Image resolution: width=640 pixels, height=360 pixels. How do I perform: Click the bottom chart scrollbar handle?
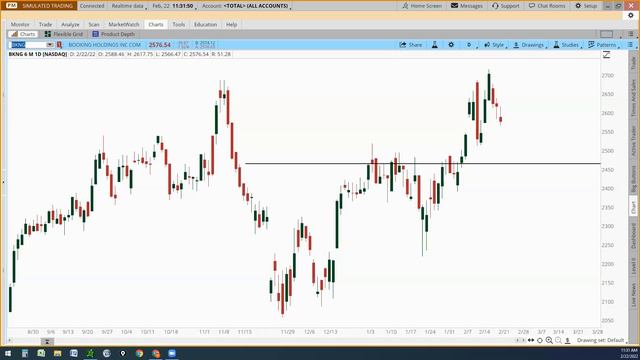47,341
